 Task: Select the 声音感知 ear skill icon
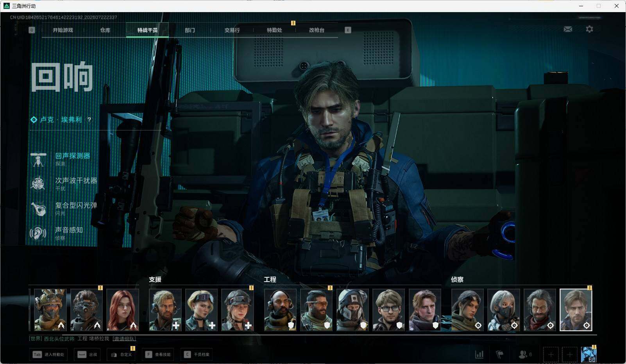(x=38, y=233)
